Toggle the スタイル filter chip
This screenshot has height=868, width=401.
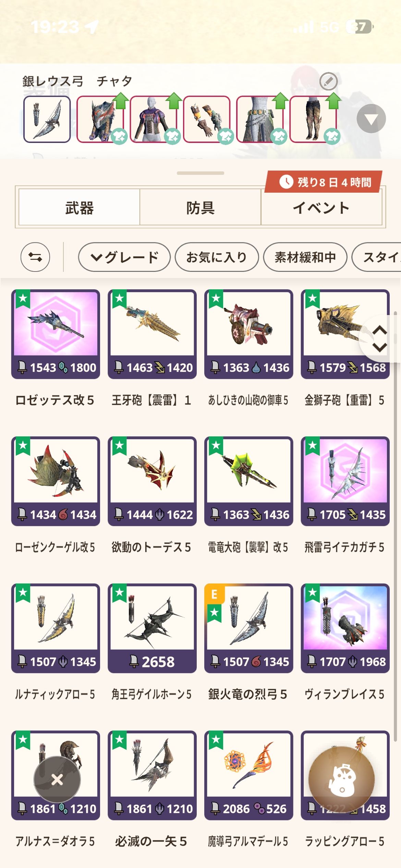pyautogui.click(x=376, y=257)
